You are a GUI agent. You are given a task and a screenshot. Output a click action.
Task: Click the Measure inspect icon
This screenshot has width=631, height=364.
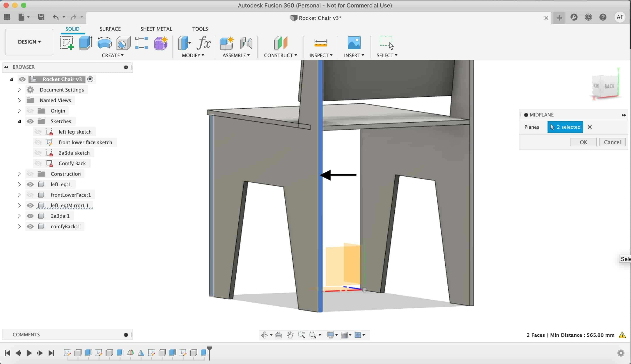coord(321,43)
